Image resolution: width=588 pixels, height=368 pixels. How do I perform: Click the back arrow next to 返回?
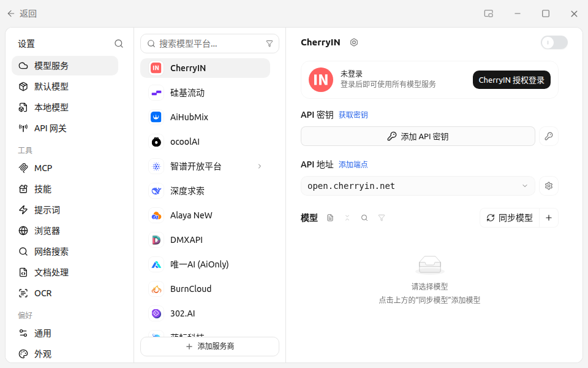point(11,13)
